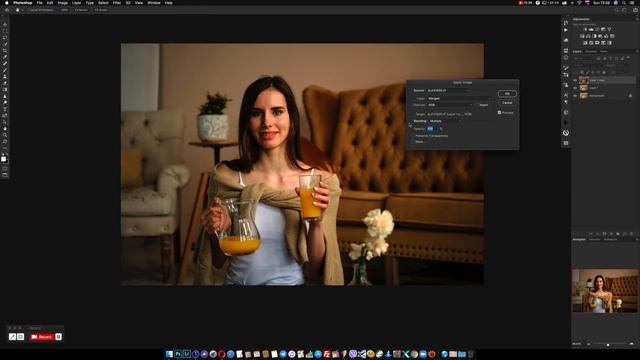Select the Eyedropper tool

click(5, 57)
